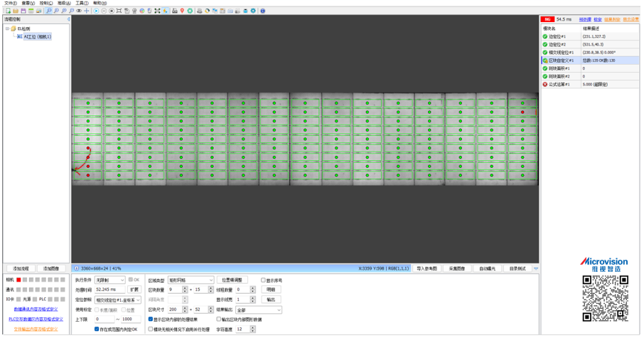Select AI工位 (相机1) tree item
This screenshot has height=338, width=644.
[x=37, y=36]
